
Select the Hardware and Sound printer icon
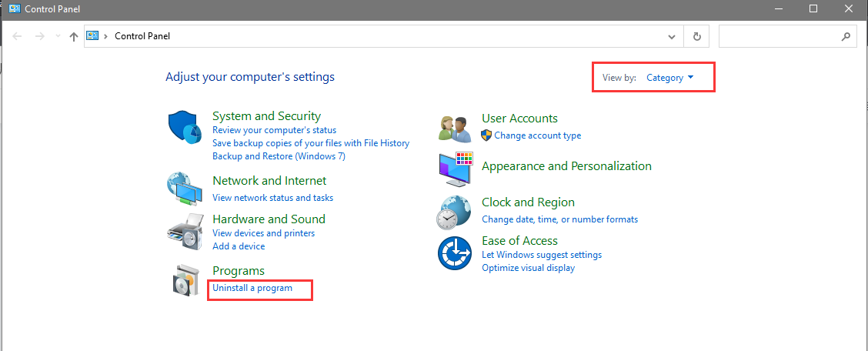(185, 230)
